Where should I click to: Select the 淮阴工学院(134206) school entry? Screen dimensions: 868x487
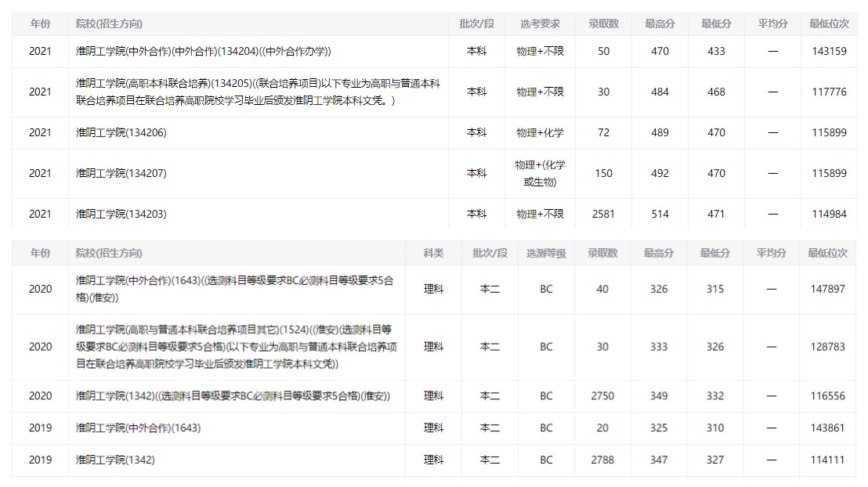pyautogui.click(x=121, y=133)
